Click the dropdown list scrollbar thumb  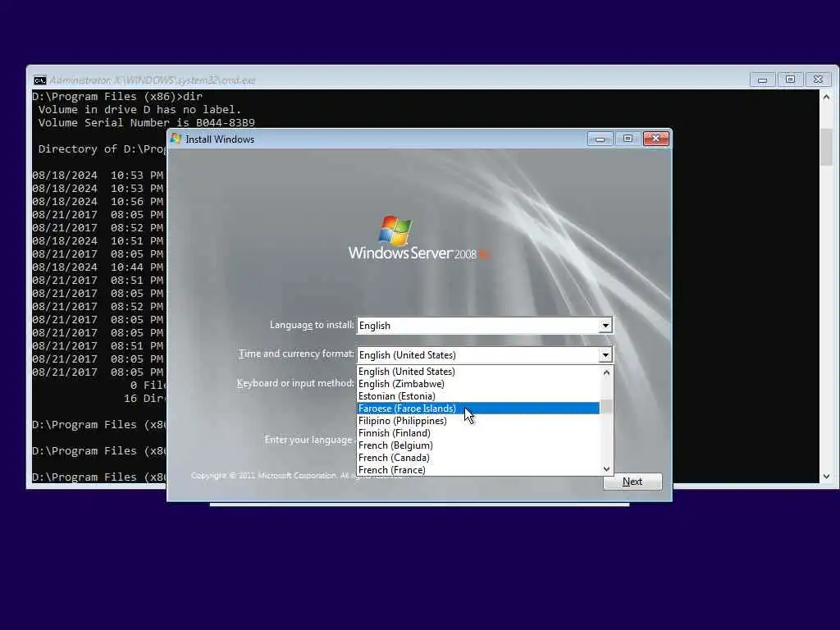click(606, 407)
